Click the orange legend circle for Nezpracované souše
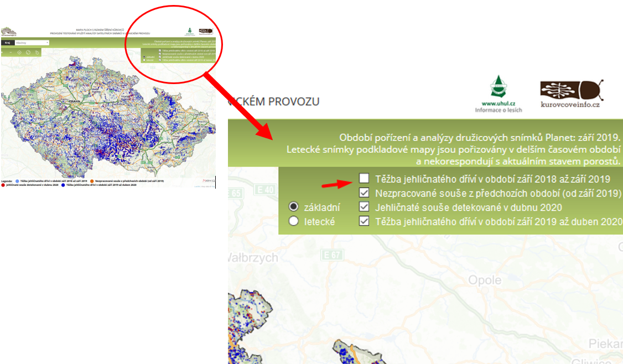This screenshot has width=623, height=364. [x=92, y=181]
